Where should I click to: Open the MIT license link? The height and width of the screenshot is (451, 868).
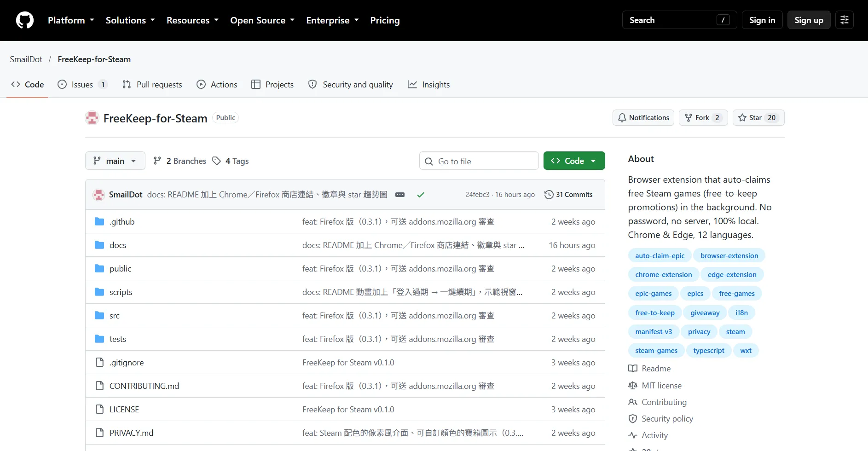(655, 386)
